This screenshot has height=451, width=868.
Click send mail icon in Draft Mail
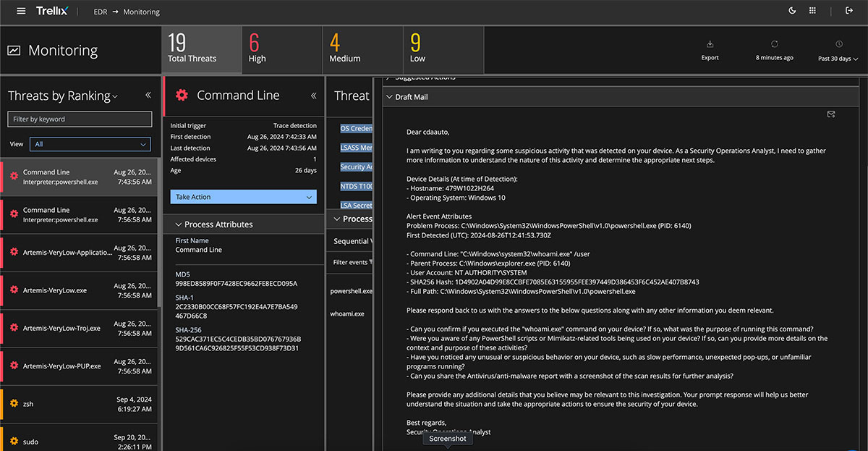click(x=831, y=114)
